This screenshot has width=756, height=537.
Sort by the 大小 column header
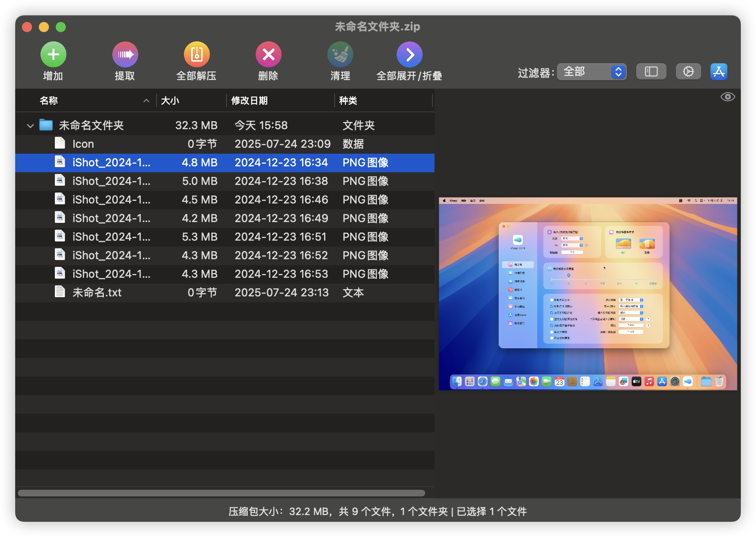pyautogui.click(x=170, y=100)
